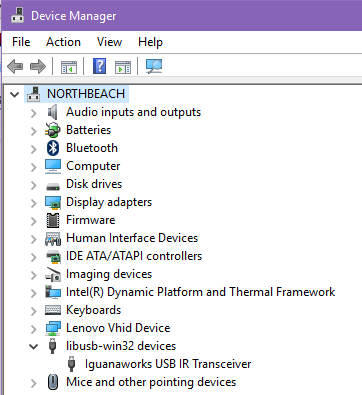Click the Imaging devices camera icon

point(53,274)
